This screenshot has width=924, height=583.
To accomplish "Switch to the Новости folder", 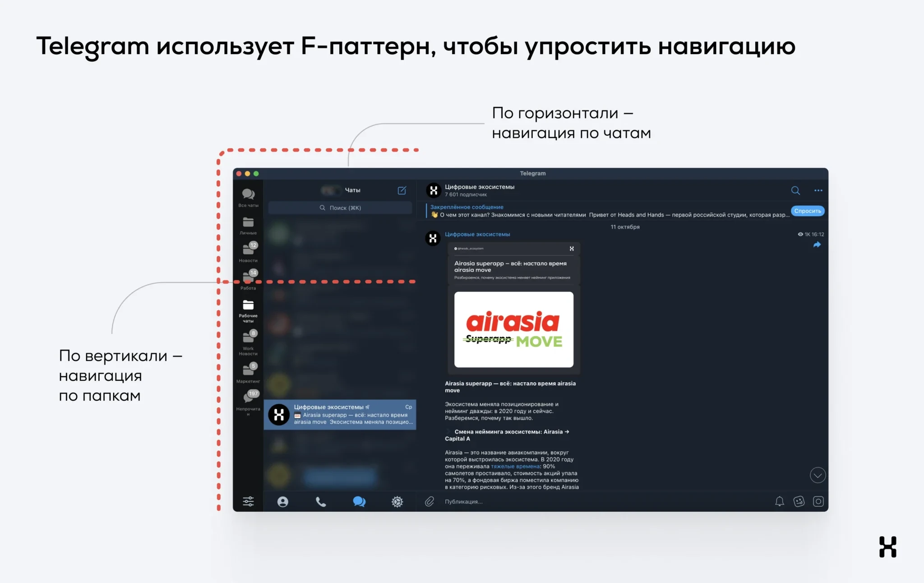I will pyautogui.click(x=248, y=252).
